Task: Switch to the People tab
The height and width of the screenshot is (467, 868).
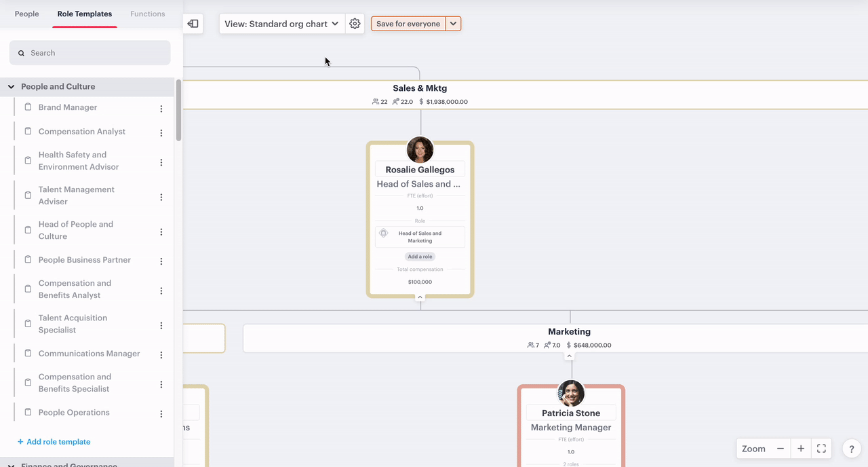Action: tap(27, 14)
